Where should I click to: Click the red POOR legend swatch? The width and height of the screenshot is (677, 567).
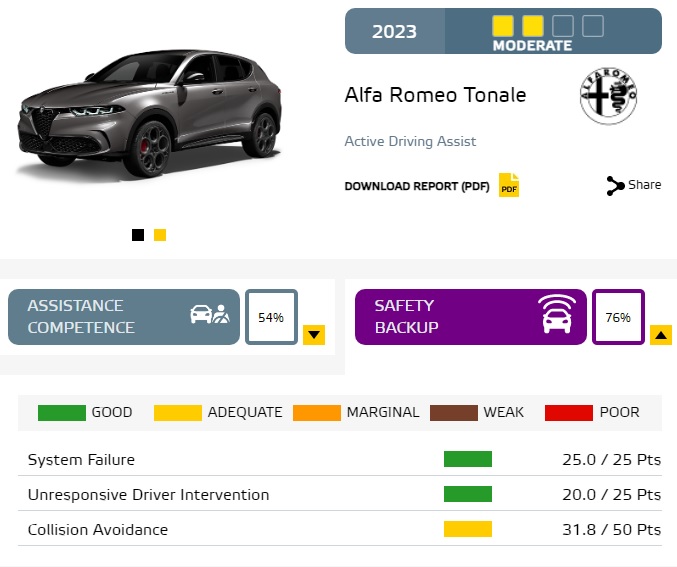click(x=569, y=412)
